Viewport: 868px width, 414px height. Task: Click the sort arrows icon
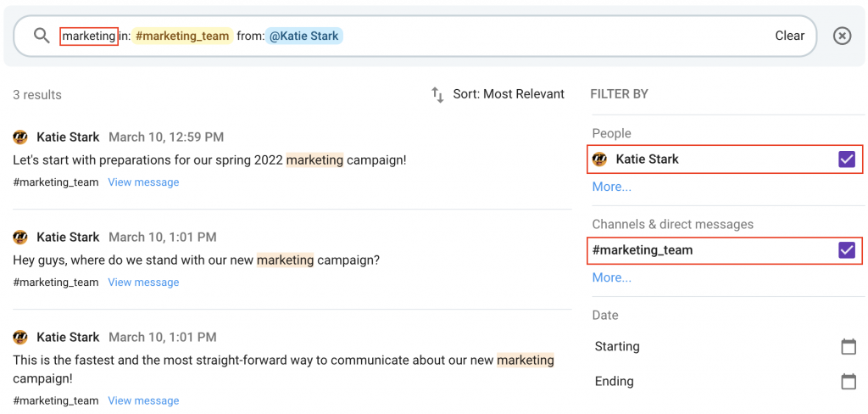[438, 95]
